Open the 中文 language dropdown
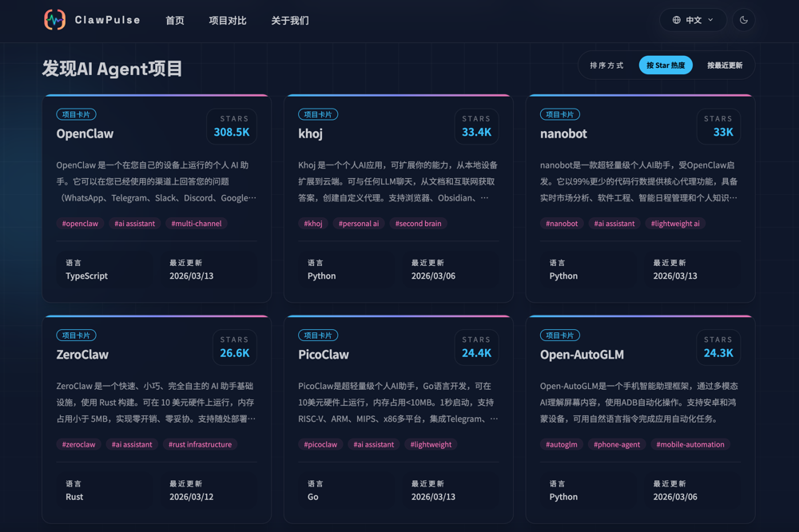799x532 pixels. (693, 20)
